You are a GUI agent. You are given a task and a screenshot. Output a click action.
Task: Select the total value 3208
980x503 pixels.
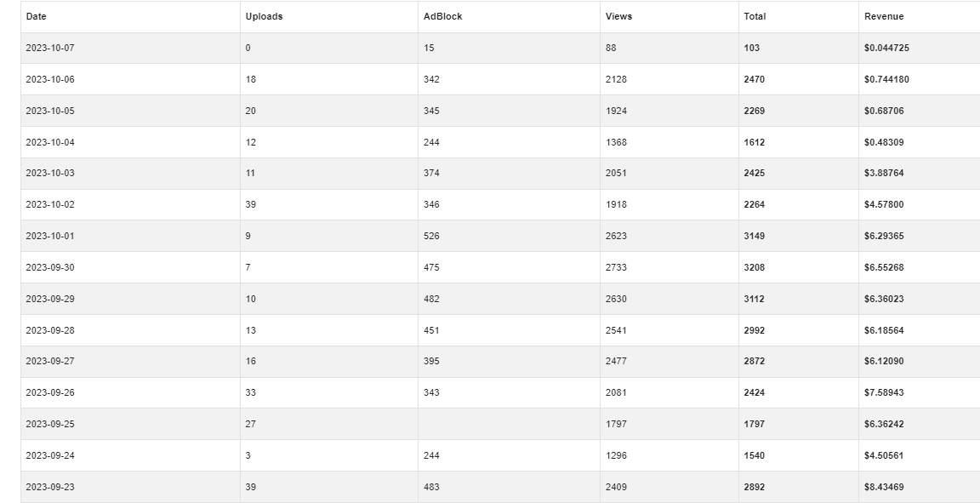755,268
